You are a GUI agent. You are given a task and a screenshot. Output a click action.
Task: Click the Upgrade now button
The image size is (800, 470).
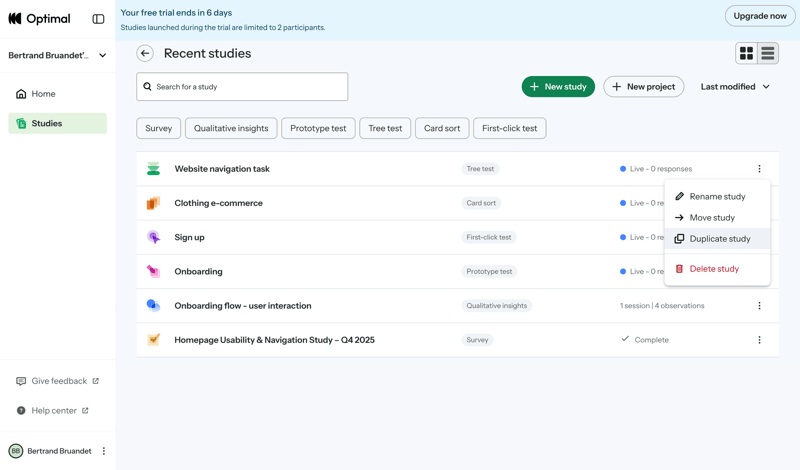(760, 16)
